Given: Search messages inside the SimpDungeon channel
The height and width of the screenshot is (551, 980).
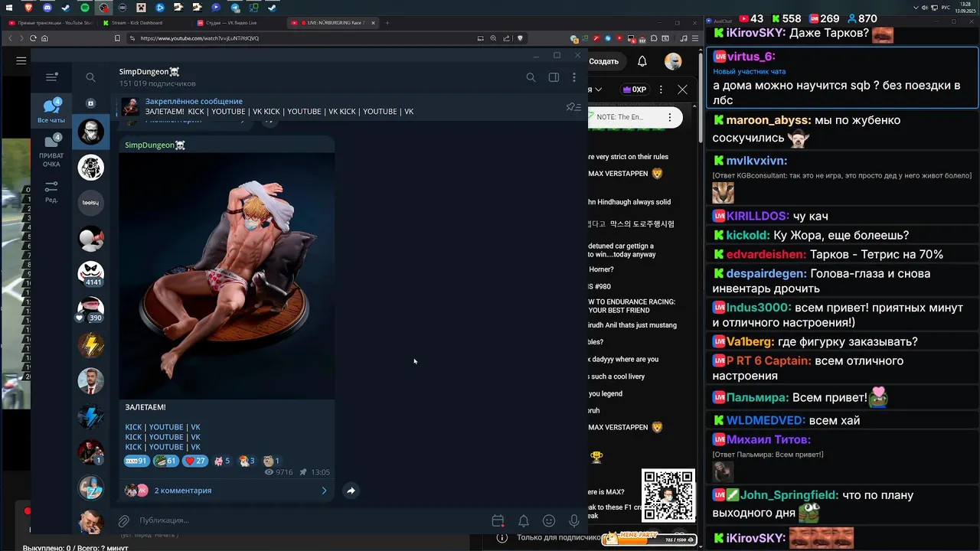Looking at the screenshot, I should point(531,77).
